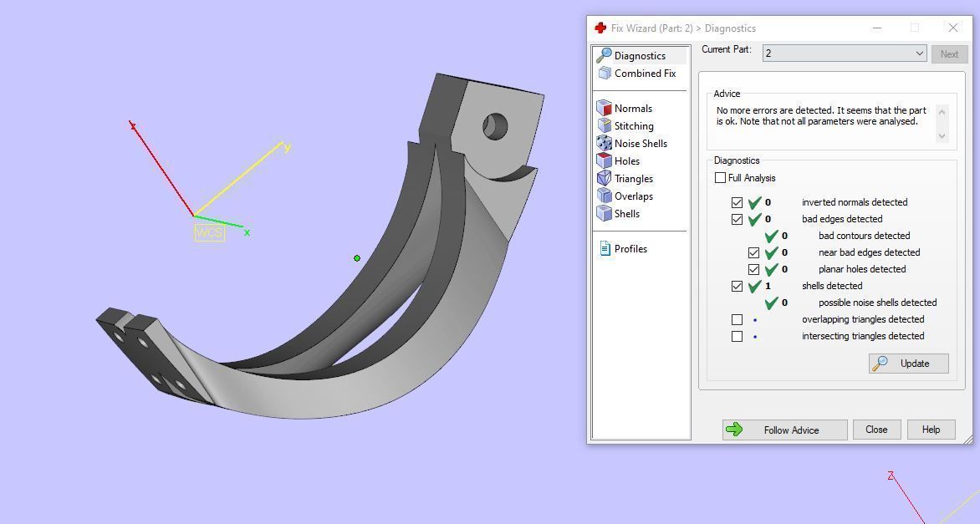Image resolution: width=980 pixels, height=524 pixels.
Task: Click the 'possible noise shells detected' text
Action: coord(877,303)
